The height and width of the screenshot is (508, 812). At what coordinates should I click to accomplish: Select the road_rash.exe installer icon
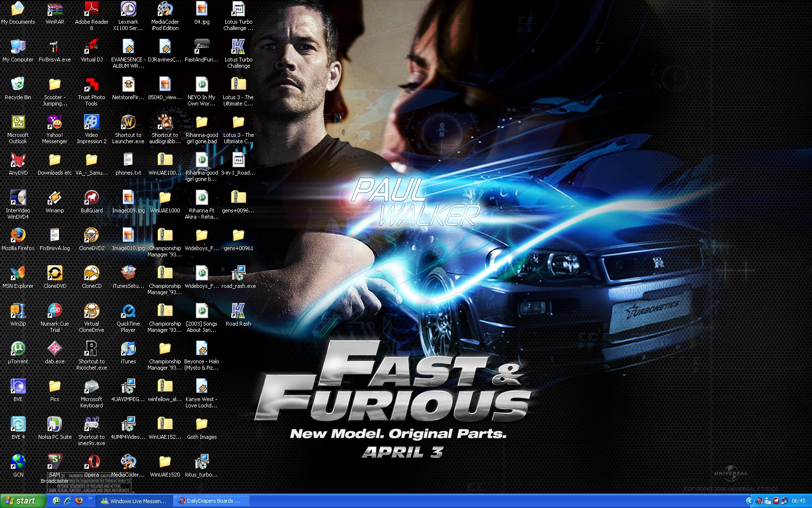tap(238, 278)
